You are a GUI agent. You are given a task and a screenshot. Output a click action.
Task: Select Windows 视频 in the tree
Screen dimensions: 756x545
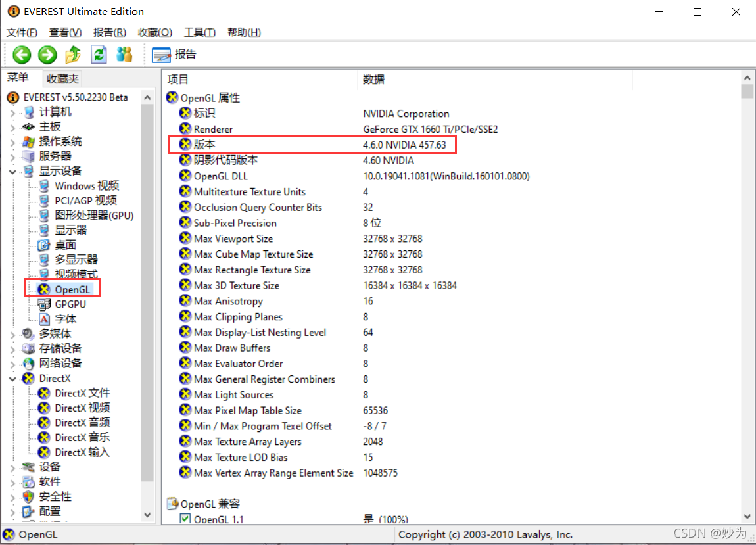pos(86,186)
